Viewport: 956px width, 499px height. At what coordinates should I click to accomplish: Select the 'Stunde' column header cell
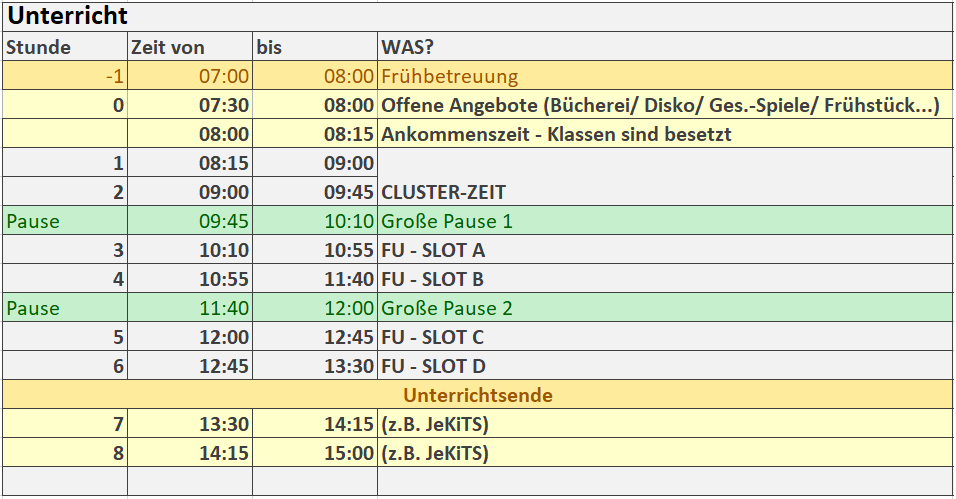click(x=64, y=47)
